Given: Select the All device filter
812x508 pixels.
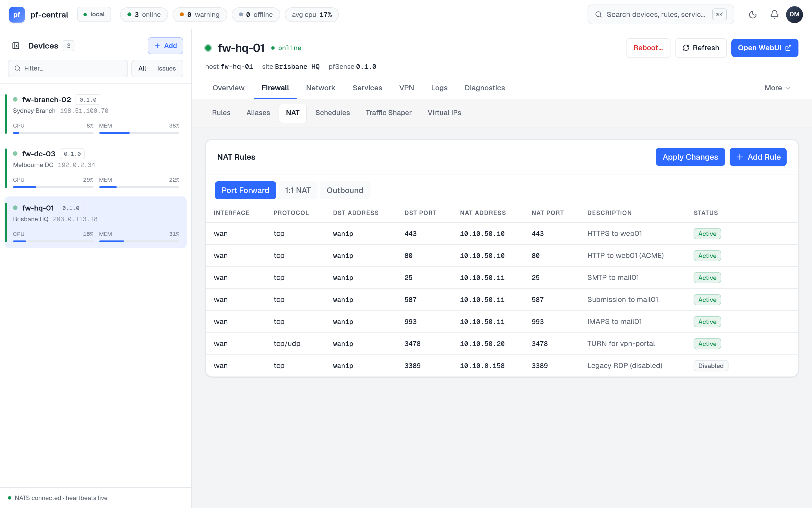Looking at the screenshot, I should point(142,68).
